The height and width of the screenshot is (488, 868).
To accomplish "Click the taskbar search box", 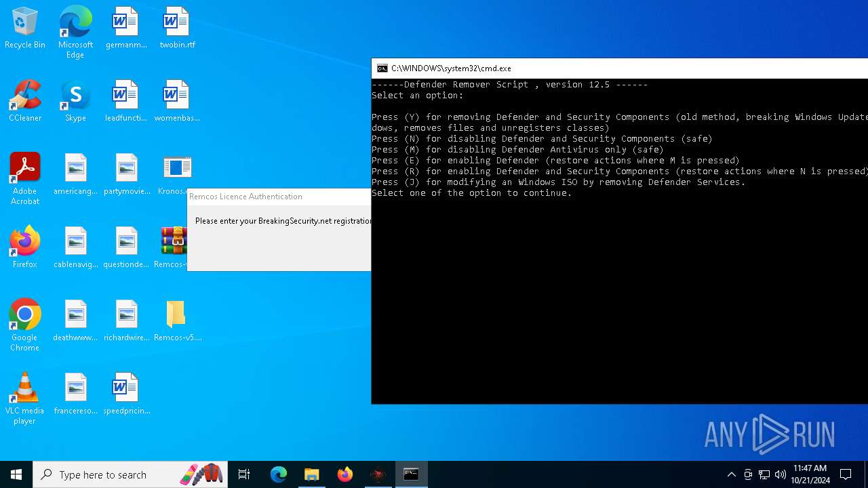I will pyautogui.click(x=130, y=474).
